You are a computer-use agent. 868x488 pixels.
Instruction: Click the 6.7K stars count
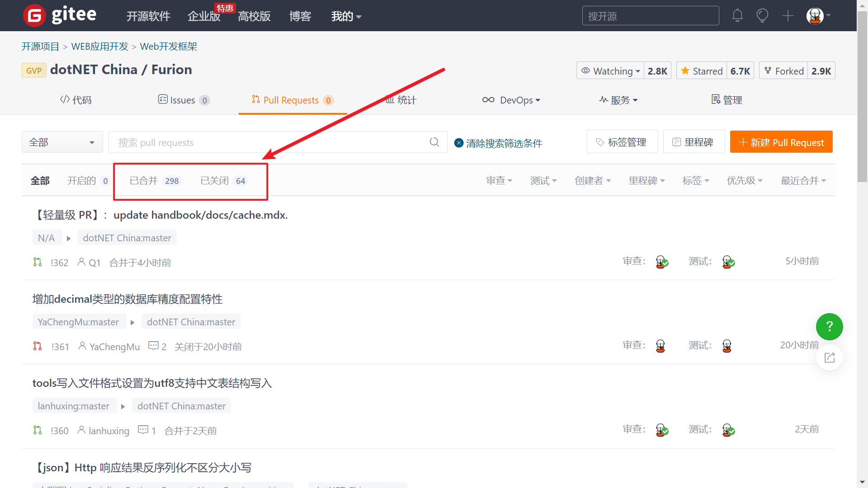click(x=740, y=71)
